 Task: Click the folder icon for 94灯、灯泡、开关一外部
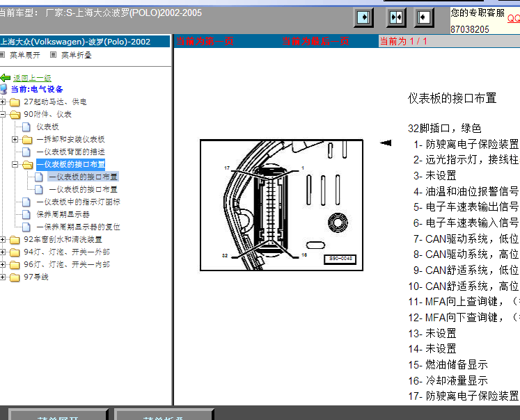coord(15,252)
